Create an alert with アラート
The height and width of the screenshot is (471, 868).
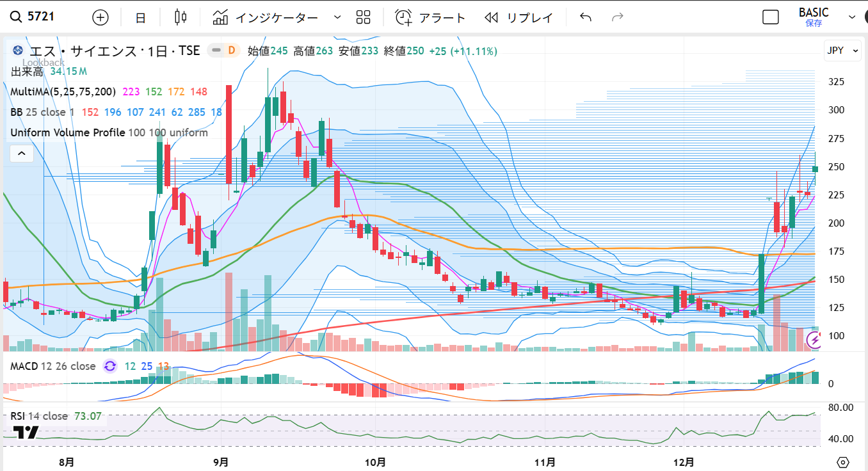coord(430,17)
